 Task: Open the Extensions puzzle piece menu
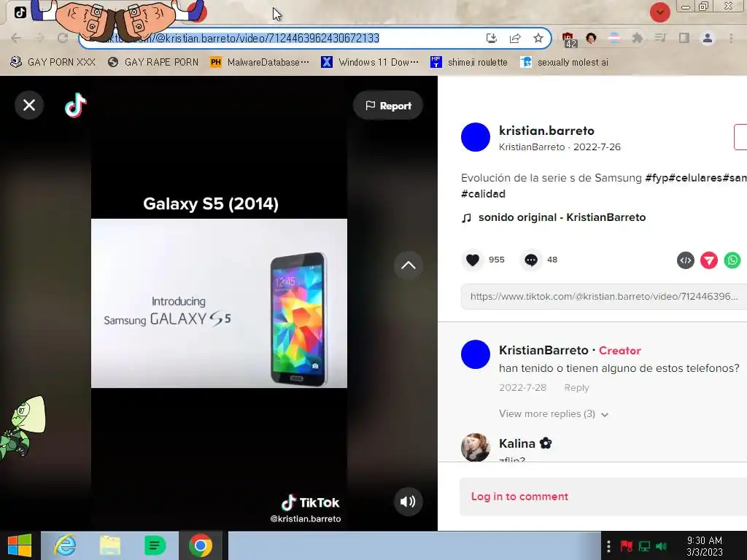638,38
